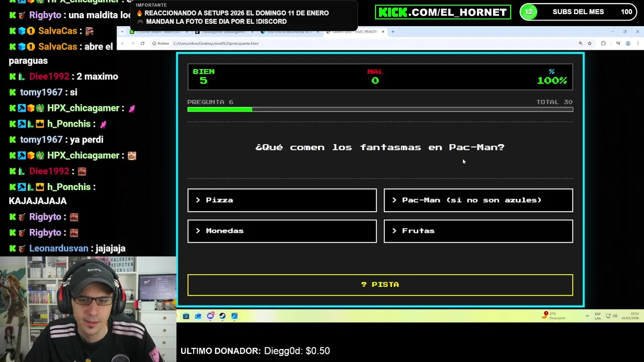The image size is (644, 362).
Task: Click the streamer webcam feed
Action: coord(88,309)
